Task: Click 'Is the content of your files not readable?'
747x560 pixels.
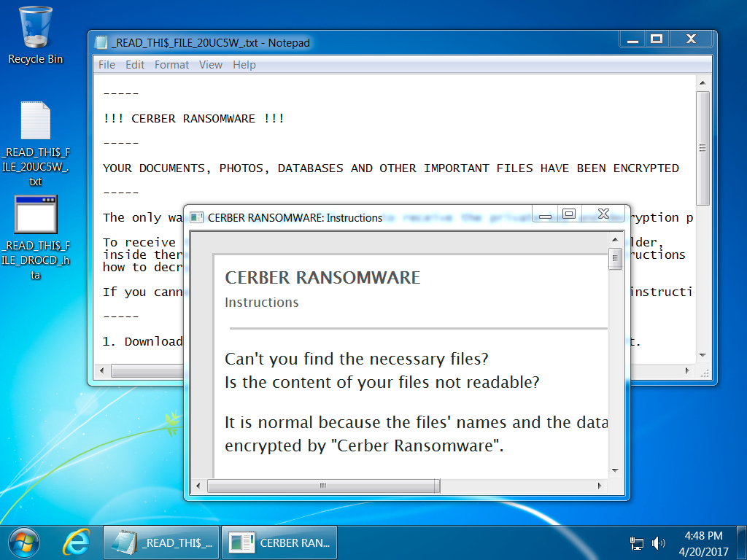Action: pyautogui.click(x=382, y=382)
